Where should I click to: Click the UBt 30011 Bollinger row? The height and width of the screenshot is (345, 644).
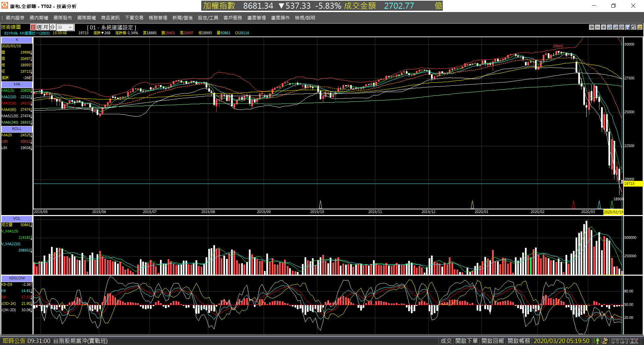16,141
